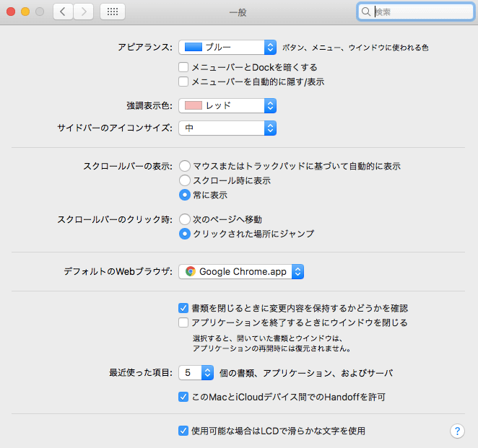Enable メニューバーを自動的に隠す/表示 checkbox
This screenshot has width=478, height=448.
[183, 82]
